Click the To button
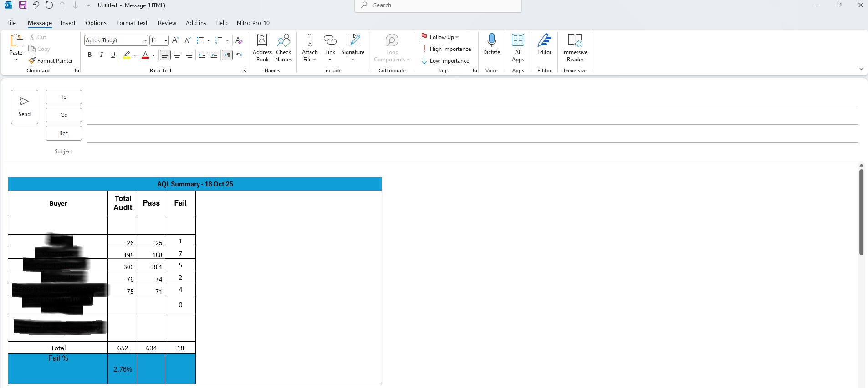Viewport: 868px width, 388px height. click(x=64, y=97)
